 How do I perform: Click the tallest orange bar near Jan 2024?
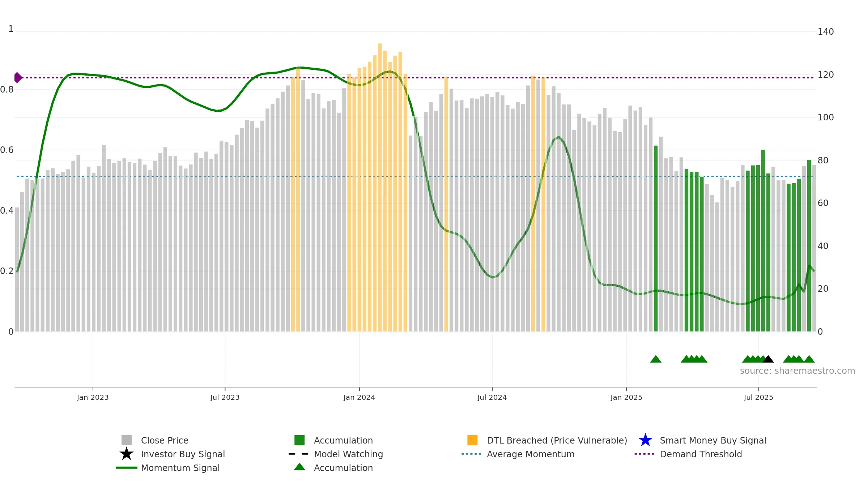pyautogui.click(x=380, y=187)
